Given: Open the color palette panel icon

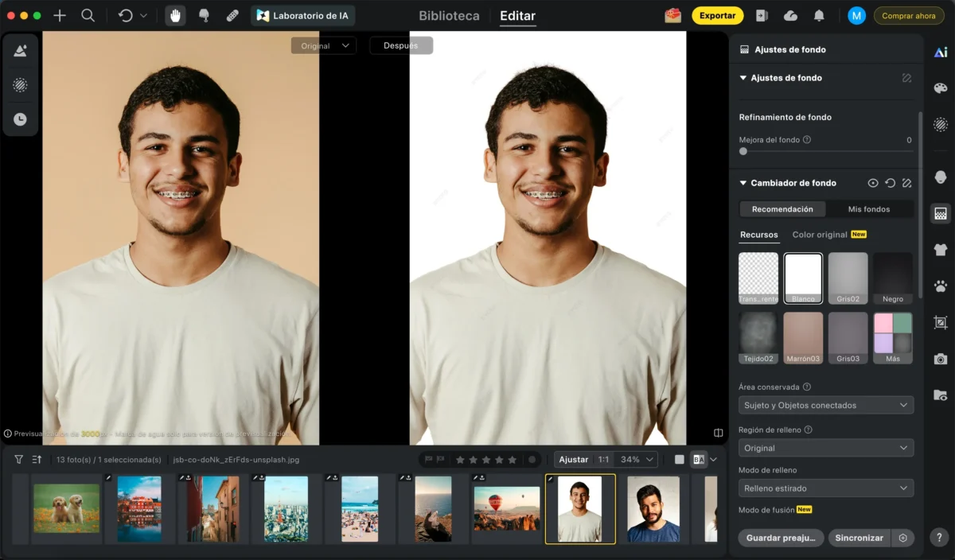Looking at the screenshot, I should 941,87.
